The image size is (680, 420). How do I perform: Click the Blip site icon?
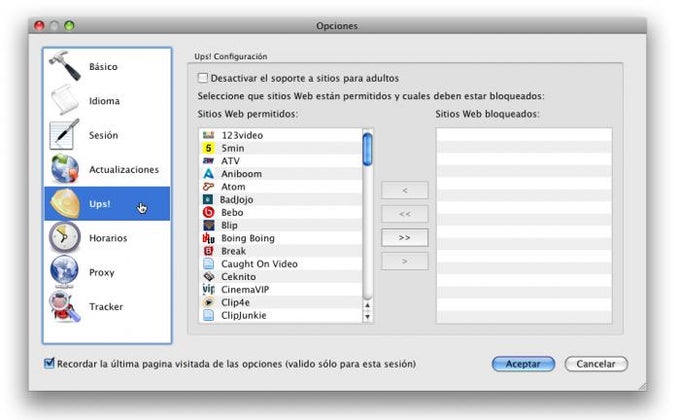209,225
